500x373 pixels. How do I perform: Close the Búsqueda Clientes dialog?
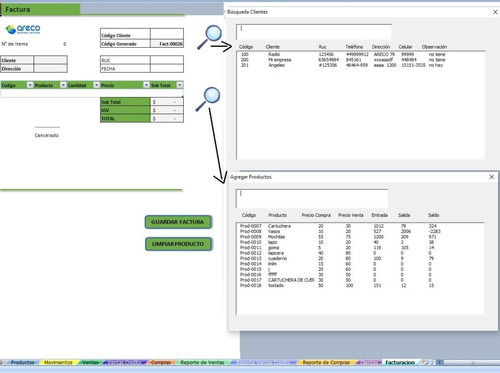(x=495, y=12)
